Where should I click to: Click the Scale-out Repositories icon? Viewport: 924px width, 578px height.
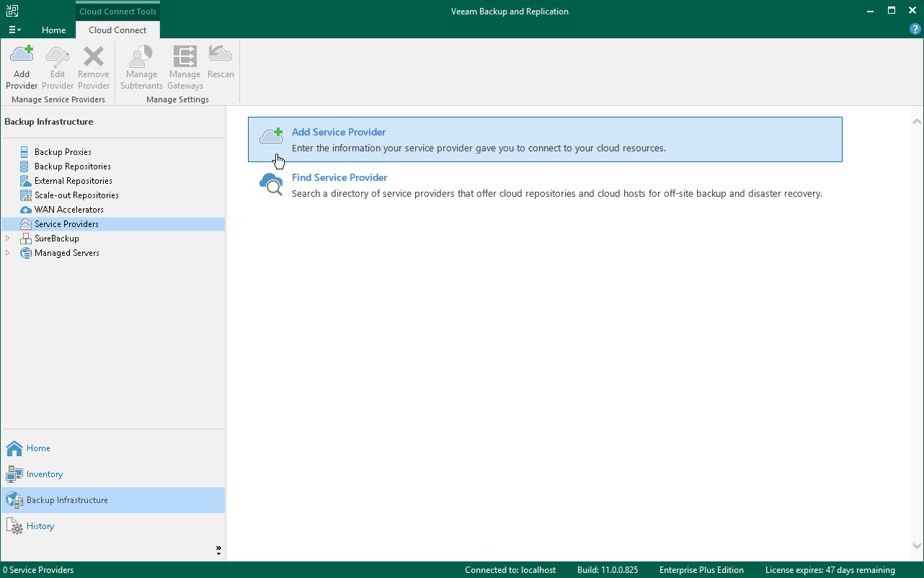pos(26,195)
